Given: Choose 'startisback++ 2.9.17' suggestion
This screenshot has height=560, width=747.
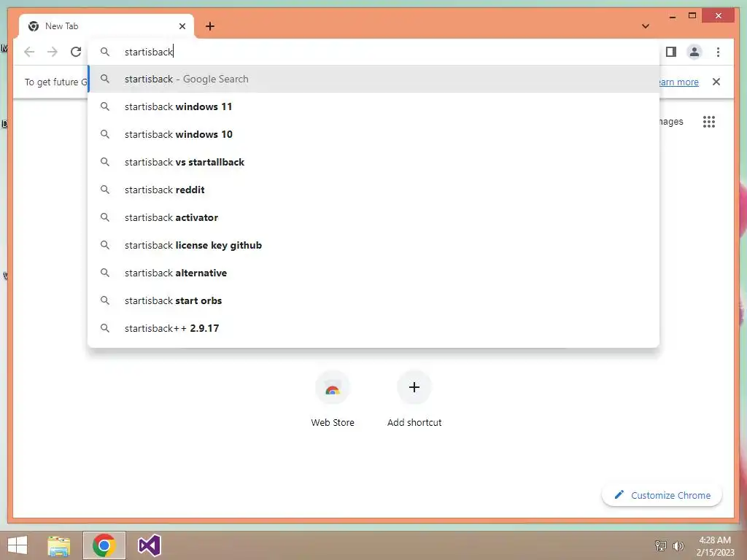Looking at the screenshot, I should pyautogui.click(x=374, y=328).
